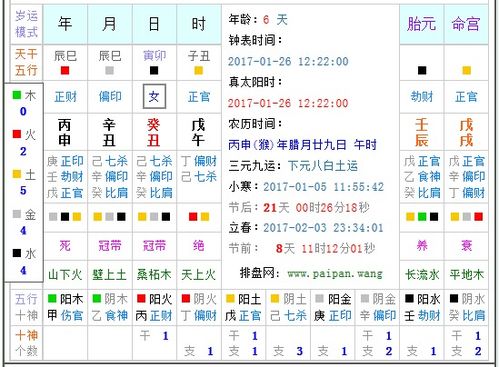The image size is (499, 367).
Task: Click the 绝 life stage in hour column
Action: pyautogui.click(x=199, y=246)
